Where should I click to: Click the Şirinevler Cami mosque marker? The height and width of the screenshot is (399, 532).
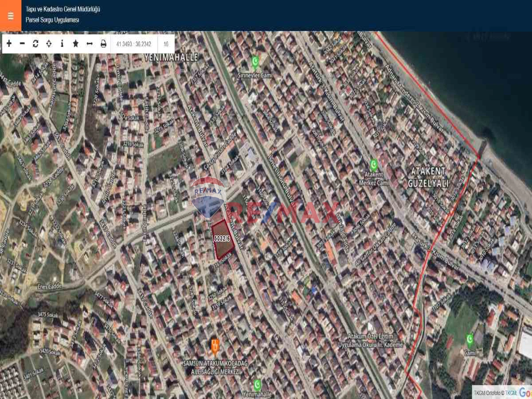(255, 61)
